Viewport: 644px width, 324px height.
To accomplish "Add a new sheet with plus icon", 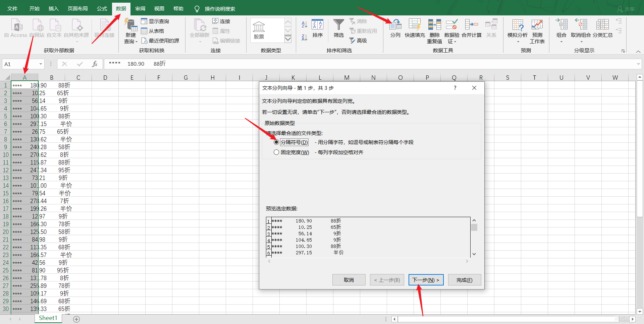I will (76, 319).
